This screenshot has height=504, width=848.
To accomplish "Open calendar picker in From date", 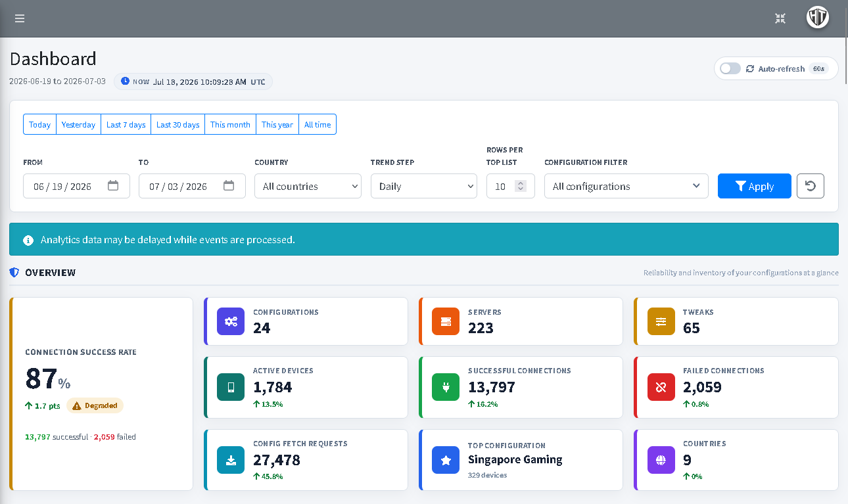I will pos(113,186).
